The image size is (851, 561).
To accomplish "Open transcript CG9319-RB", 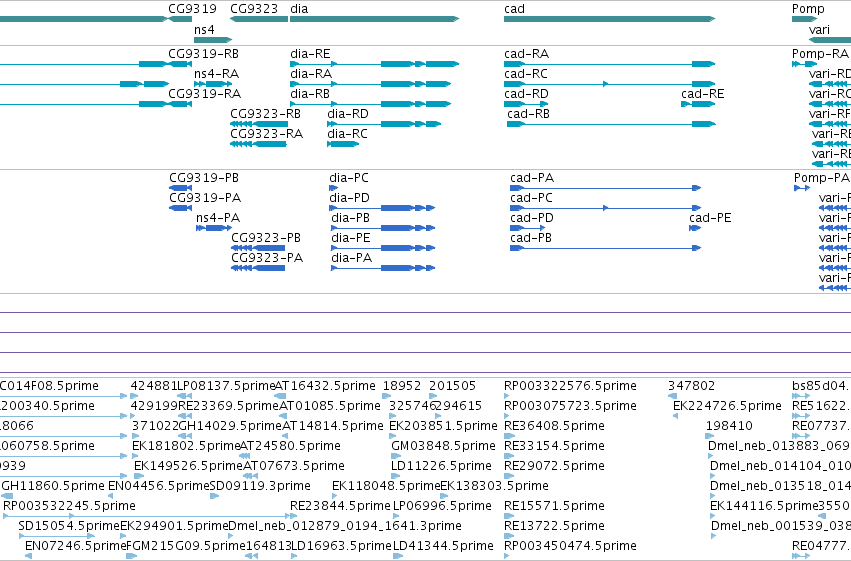I will [203, 54].
